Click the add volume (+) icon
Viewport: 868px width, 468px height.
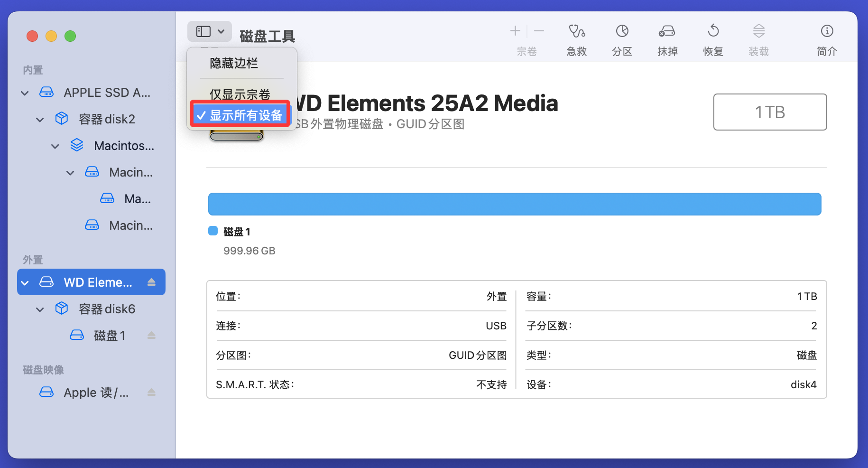pos(515,31)
